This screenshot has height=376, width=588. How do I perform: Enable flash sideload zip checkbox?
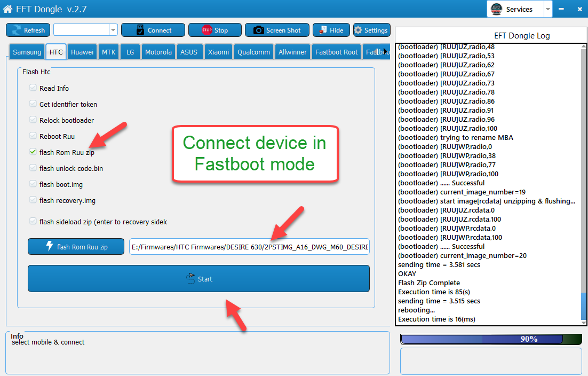click(33, 222)
